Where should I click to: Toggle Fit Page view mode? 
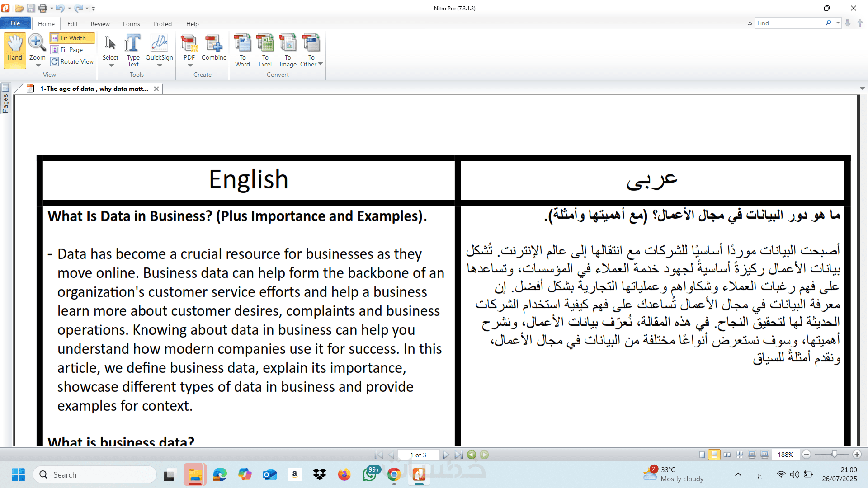tap(71, 50)
